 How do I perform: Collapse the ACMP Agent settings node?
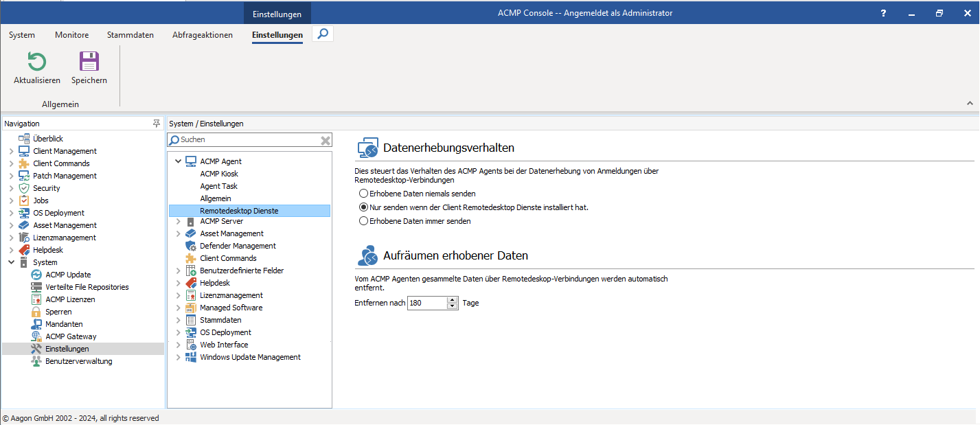[179, 161]
